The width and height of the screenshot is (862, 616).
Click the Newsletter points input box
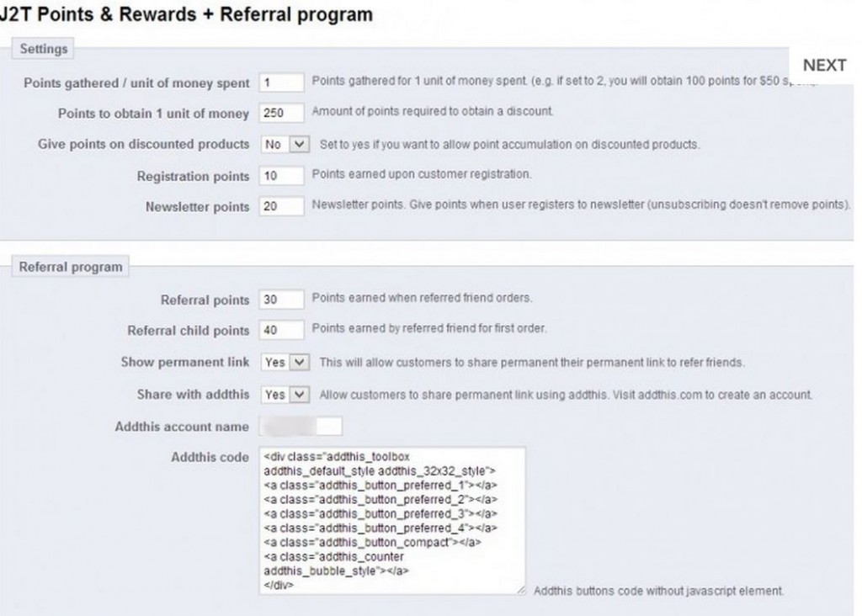(281, 207)
